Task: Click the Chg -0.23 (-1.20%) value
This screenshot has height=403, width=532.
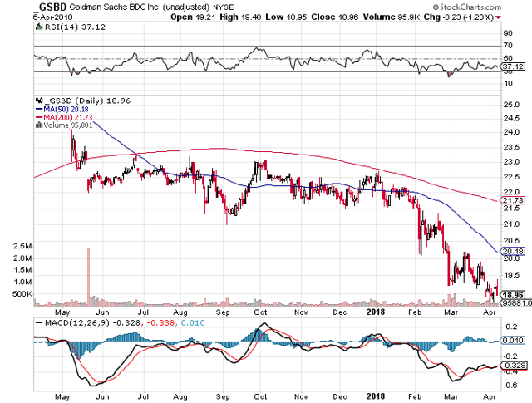Action: 459,17
